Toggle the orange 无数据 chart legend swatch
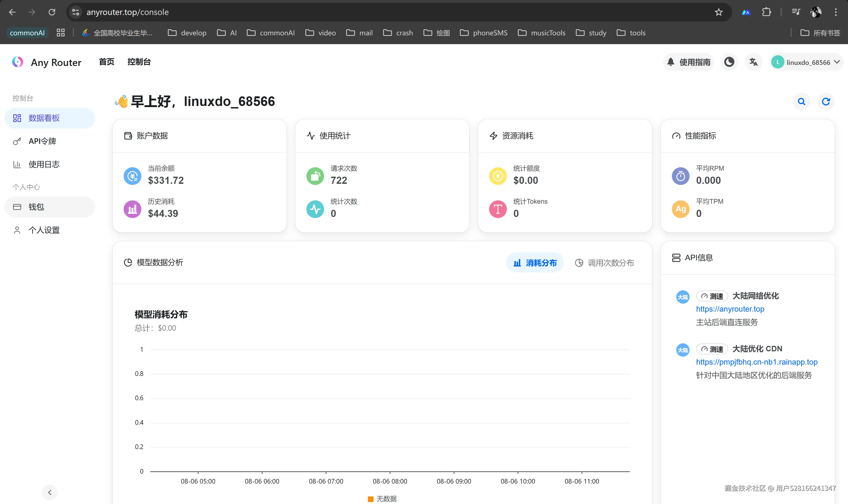This screenshot has width=848, height=504. (x=370, y=498)
